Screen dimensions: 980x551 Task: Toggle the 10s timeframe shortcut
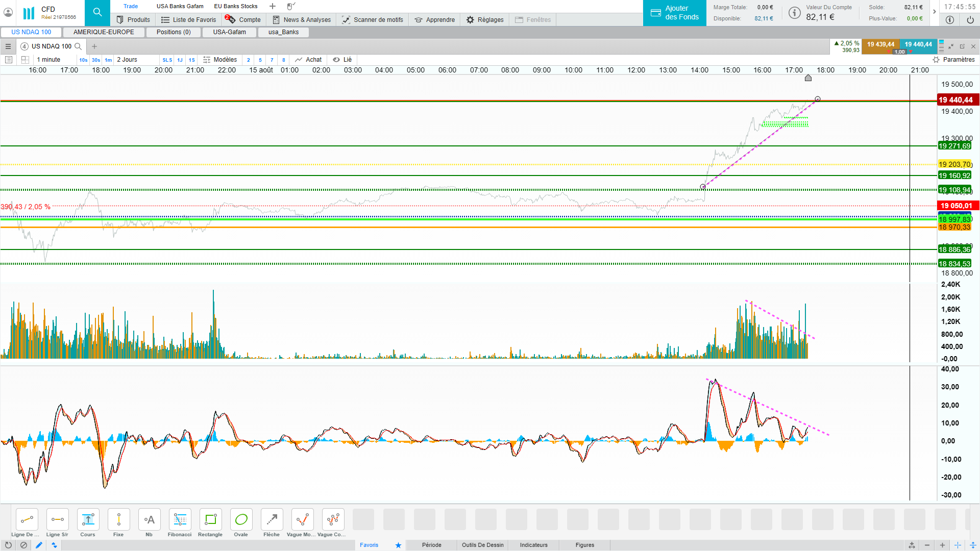[x=83, y=60]
